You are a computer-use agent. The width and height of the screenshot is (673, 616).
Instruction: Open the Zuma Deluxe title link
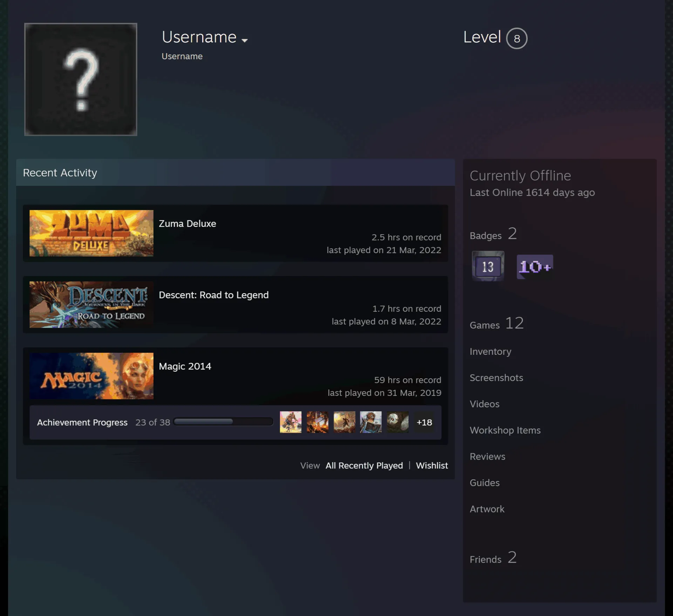tap(188, 224)
